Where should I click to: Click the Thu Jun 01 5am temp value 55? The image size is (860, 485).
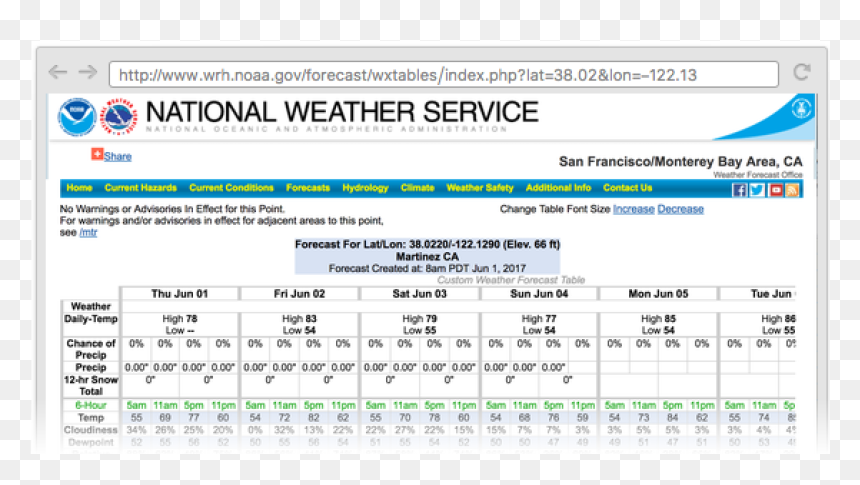coord(136,418)
